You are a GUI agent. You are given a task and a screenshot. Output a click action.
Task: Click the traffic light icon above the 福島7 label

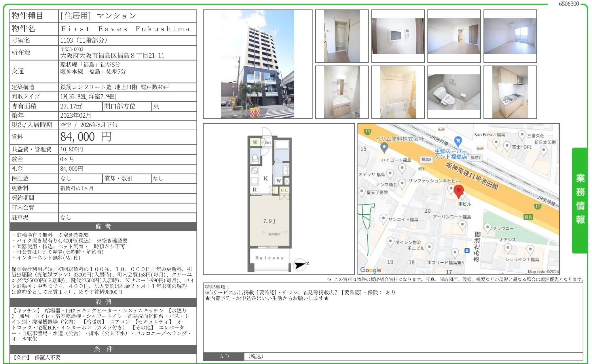(480, 148)
